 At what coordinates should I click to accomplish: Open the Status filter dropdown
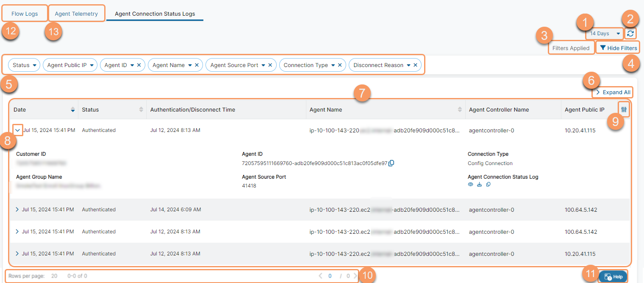click(x=24, y=65)
